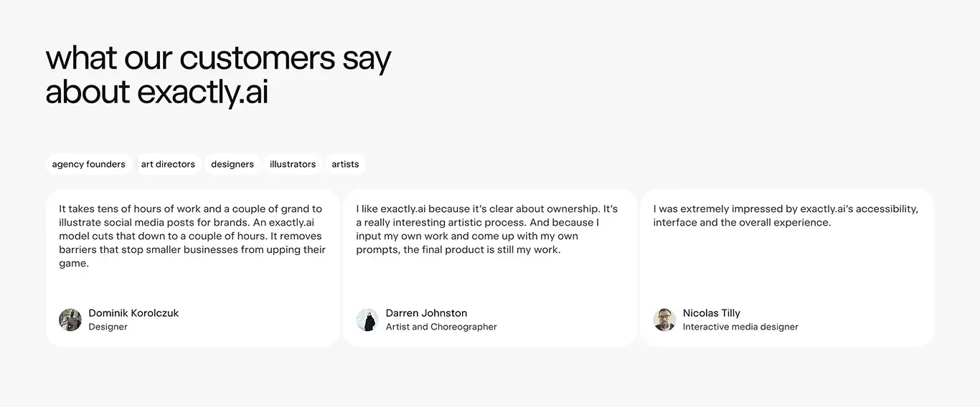This screenshot has height=407, width=980.
Task: Click the testimonial praising accessibility and interface
Action: (786, 216)
